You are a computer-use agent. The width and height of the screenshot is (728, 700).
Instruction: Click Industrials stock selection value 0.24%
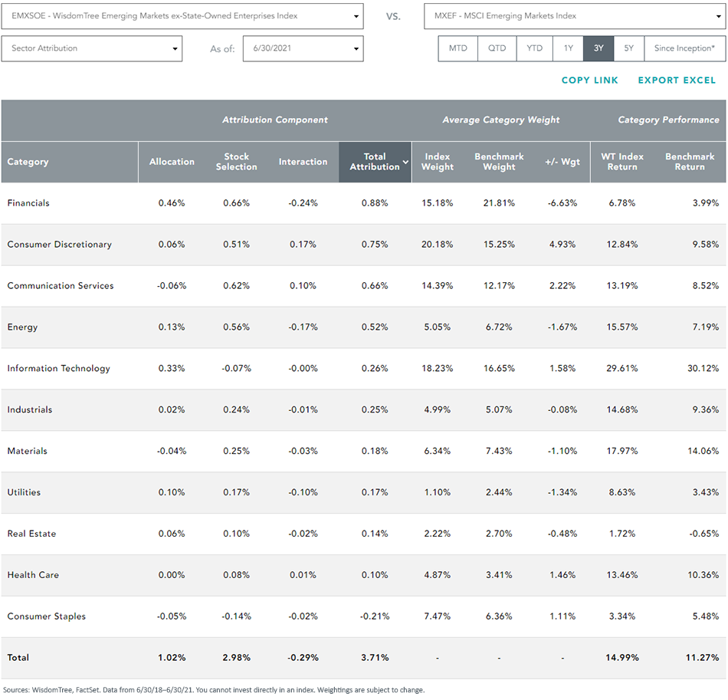(x=236, y=410)
